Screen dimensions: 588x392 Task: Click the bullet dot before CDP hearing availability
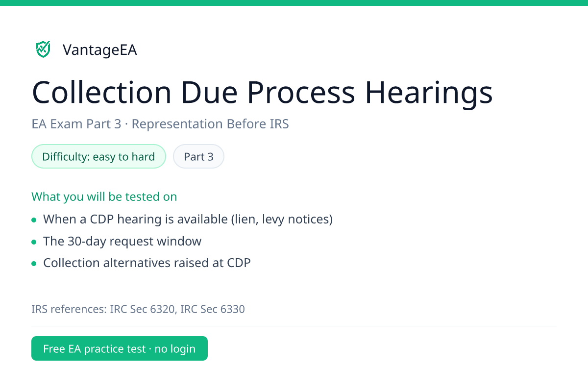pos(34,220)
